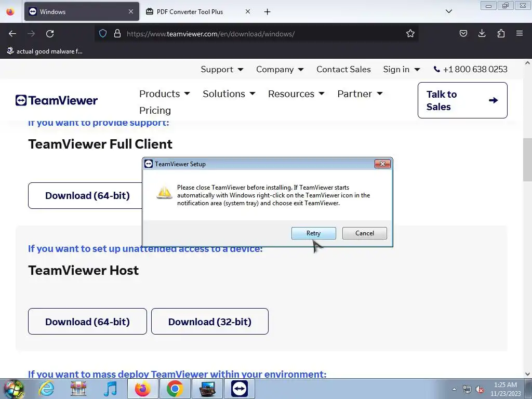Call the +1 800 638 0253 number link
The height and width of the screenshot is (399, 532).
(470, 69)
